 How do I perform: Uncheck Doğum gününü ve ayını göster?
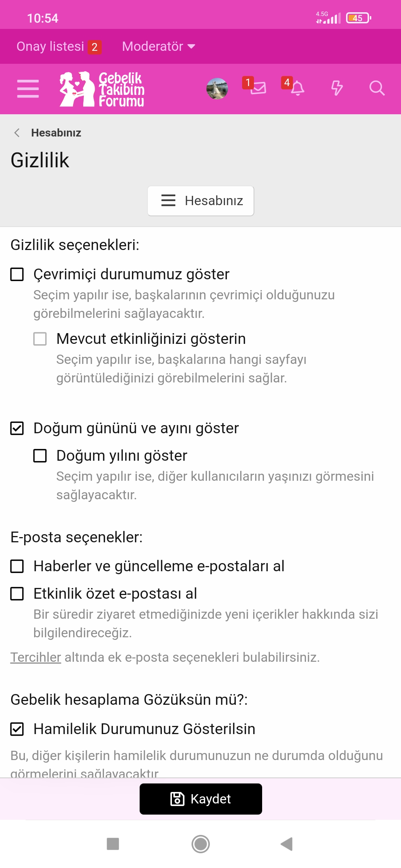point(17,428)
